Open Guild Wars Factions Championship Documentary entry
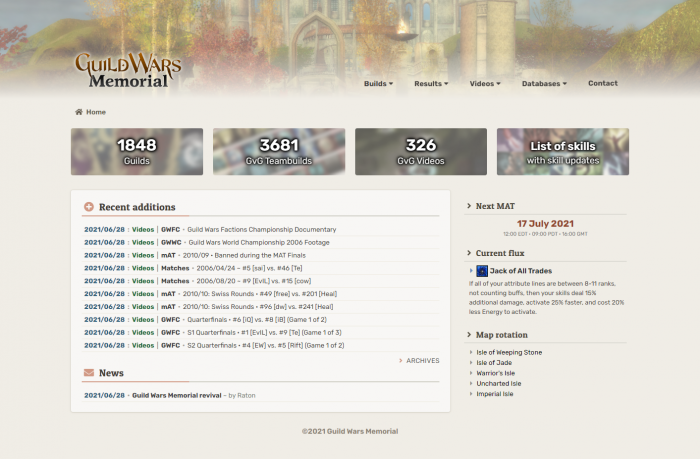 (262, 229)
